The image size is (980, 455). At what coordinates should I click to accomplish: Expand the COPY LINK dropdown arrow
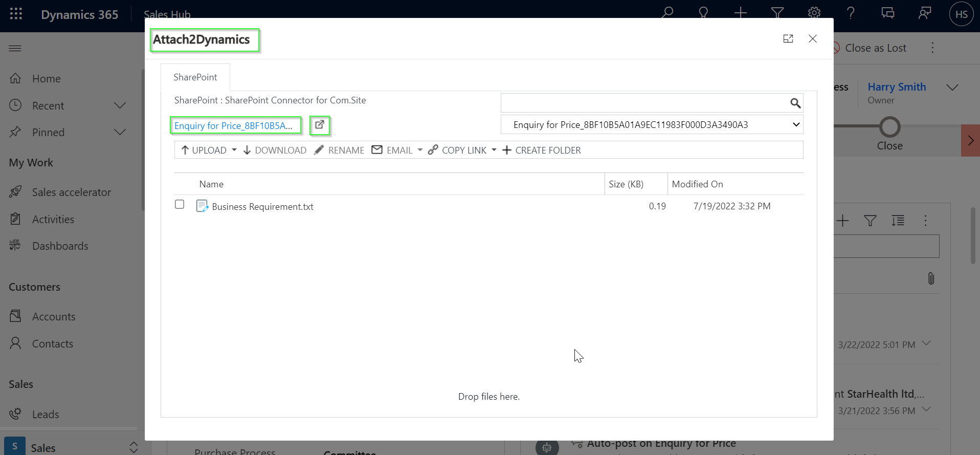tap(494, 150)
